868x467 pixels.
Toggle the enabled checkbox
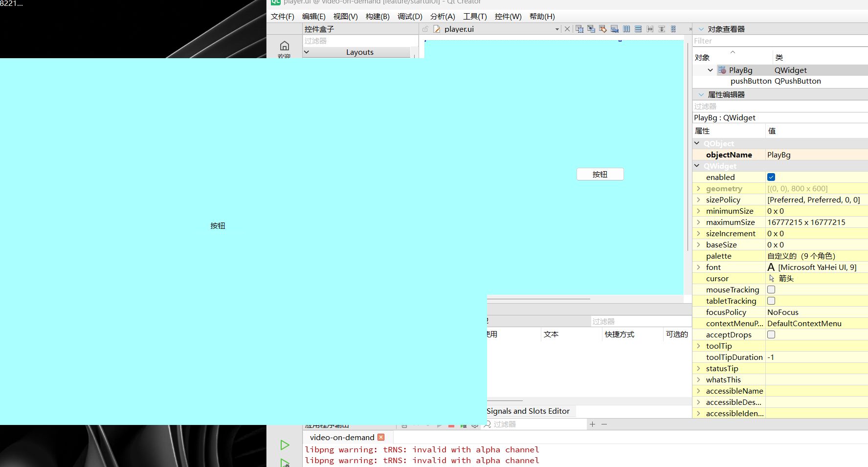[x=771, y=177]
